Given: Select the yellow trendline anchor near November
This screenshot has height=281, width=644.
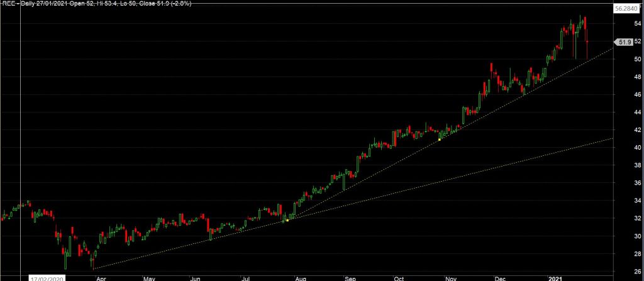Looking at the screenshot, I should [x=440, y=140].
